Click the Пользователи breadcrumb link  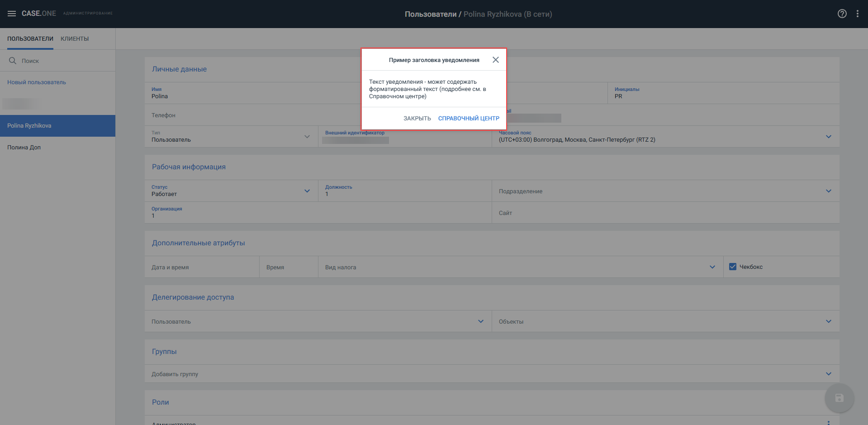[431, 14]
